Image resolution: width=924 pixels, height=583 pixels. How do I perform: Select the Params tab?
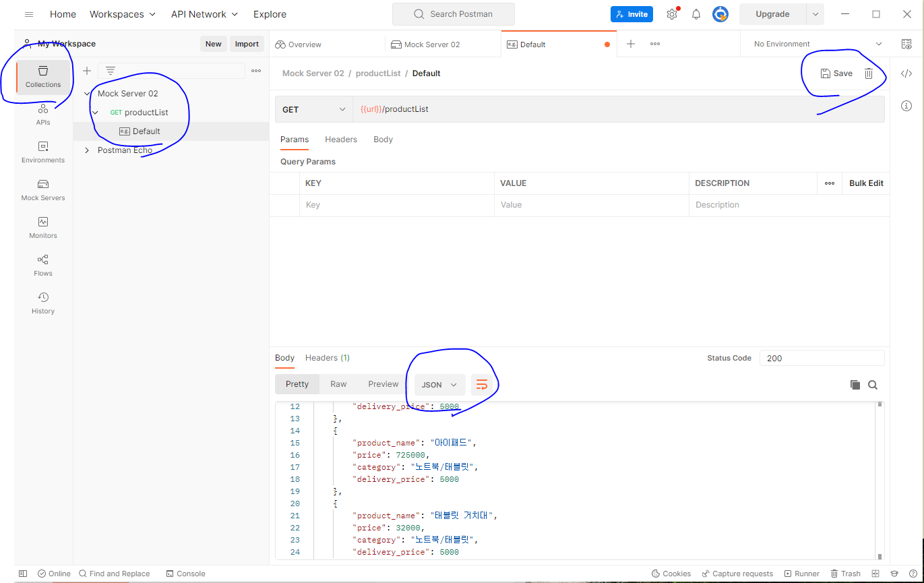(295, 140)
